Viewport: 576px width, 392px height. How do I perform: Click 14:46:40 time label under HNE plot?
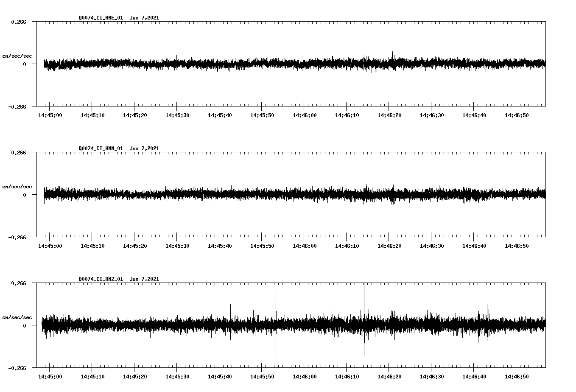click(474, 115)
